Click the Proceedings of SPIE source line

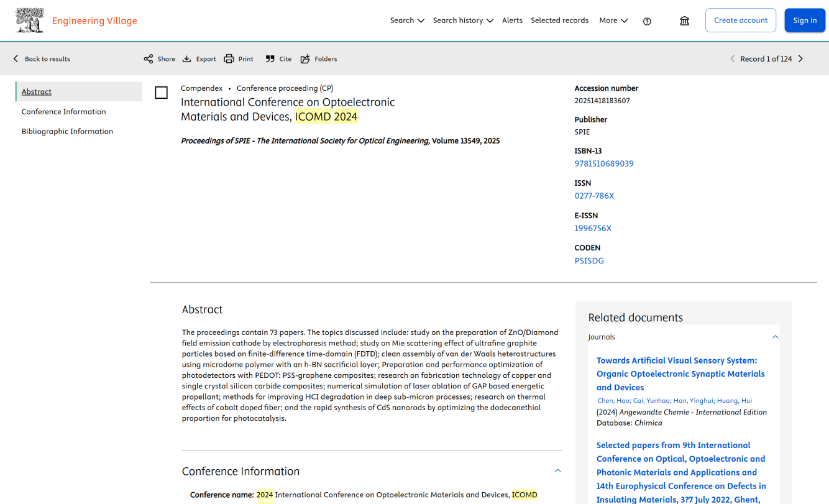point(341,141)
